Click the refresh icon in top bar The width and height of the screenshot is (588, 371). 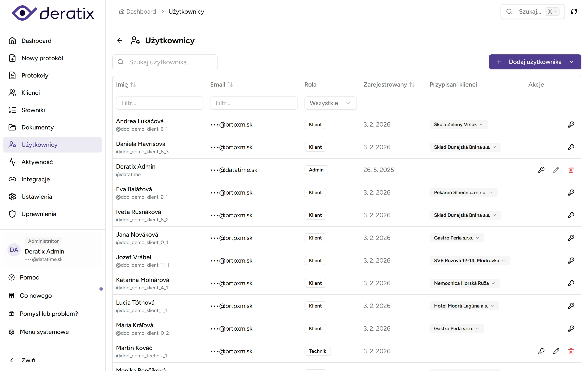click(574, 12)
